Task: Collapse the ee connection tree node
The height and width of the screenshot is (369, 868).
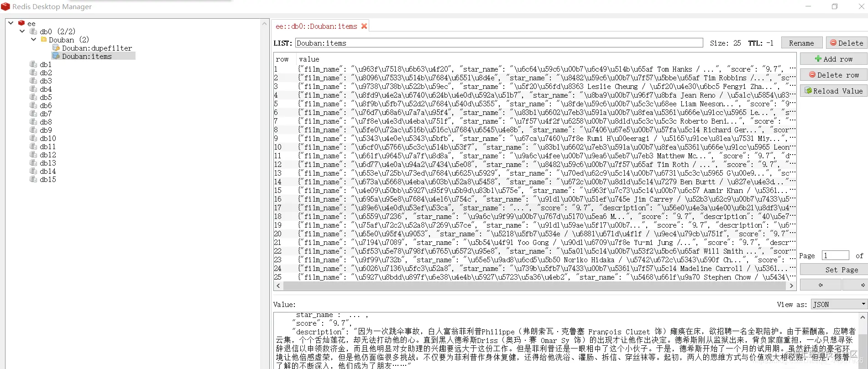Action: 10,23
